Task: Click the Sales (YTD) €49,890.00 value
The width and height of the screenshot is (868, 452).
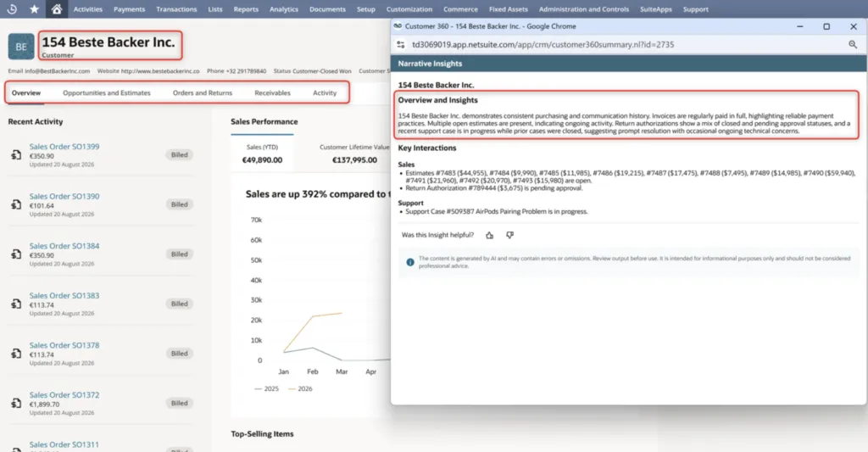Action: coord(262,160)
